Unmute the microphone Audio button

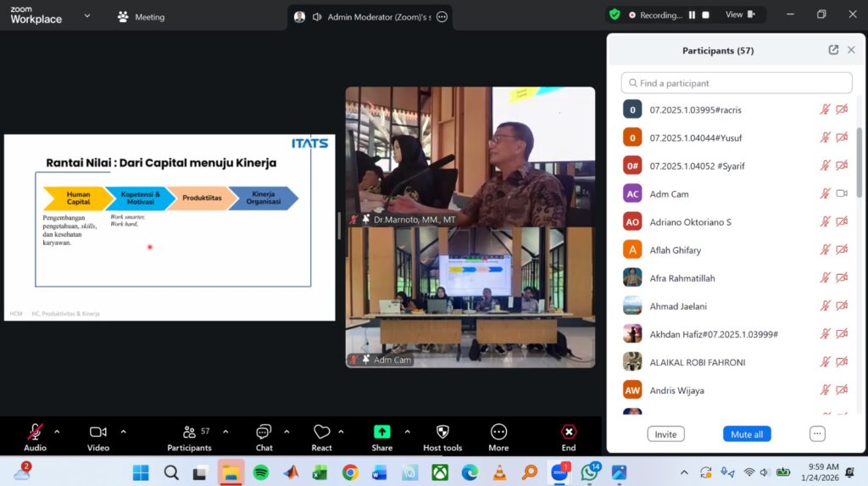pyautogui.click(x=35, y=433)
